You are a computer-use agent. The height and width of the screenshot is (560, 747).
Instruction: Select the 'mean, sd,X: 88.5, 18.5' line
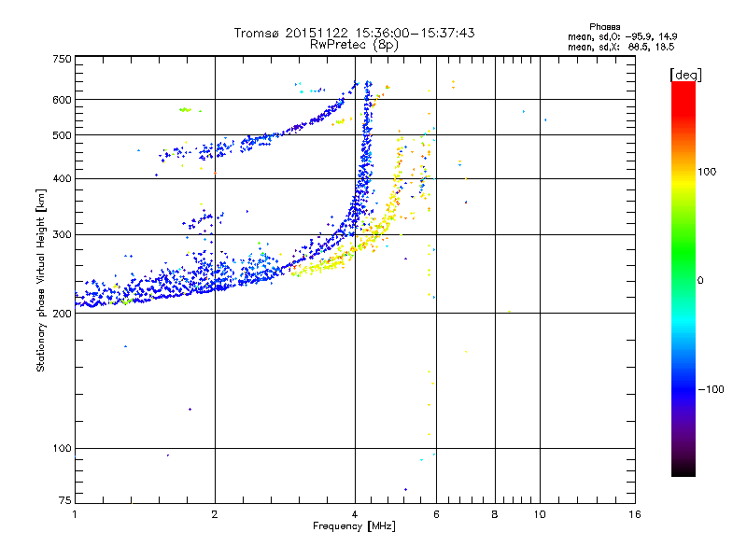pyautogui.click(x=621, y=47)
